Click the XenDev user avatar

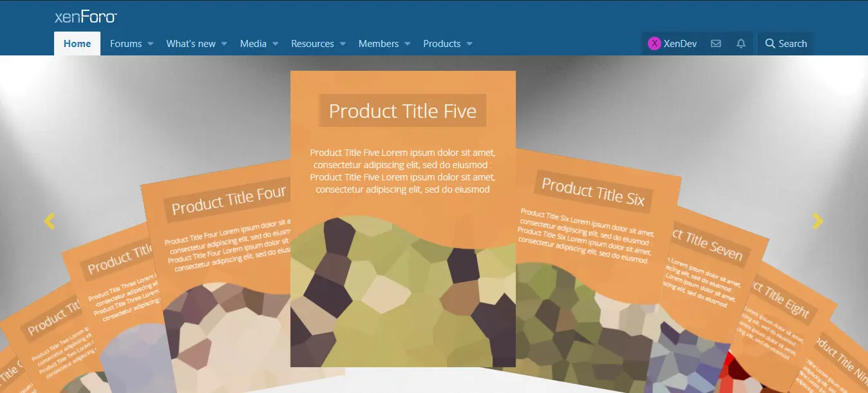click(654, 44)
